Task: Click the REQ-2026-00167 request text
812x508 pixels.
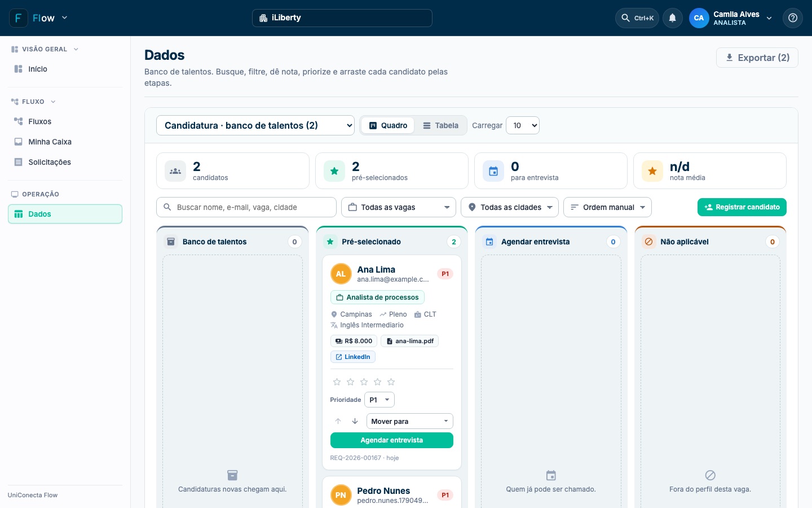Action: pyautogui.click(x=355, y=458)
